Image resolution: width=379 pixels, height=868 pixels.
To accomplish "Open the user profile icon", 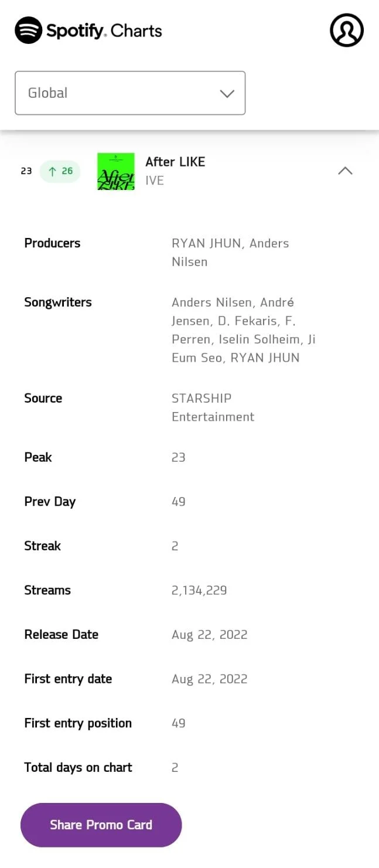I will point(347,30).
